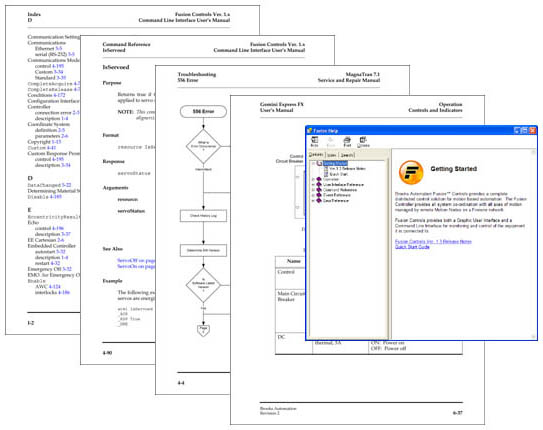Viewport: 543px width, 430px height.
Task: Click the vertical scrollbar in the help content pane
Action: 533,244
